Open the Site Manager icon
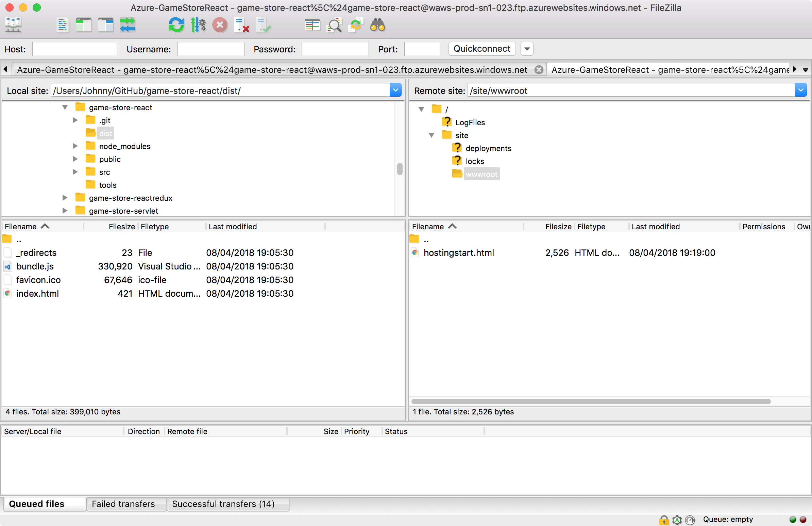Screen dimensions: 812x526 tap(14, 25)
